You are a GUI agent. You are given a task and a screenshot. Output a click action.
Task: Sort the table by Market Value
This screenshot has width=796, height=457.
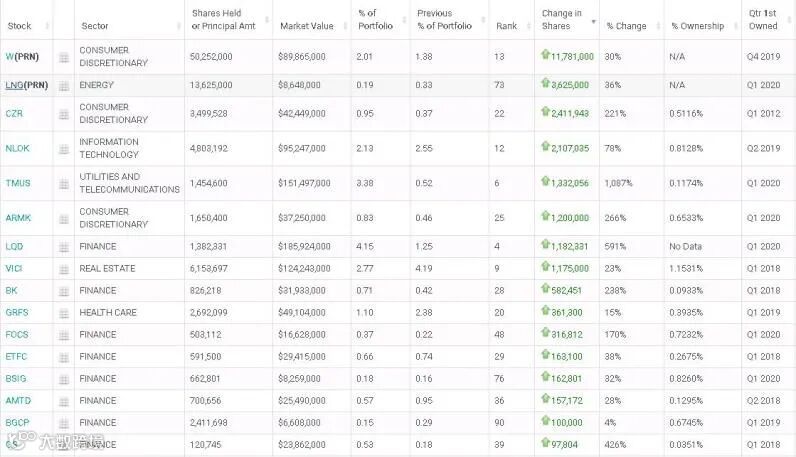point(312,26)
